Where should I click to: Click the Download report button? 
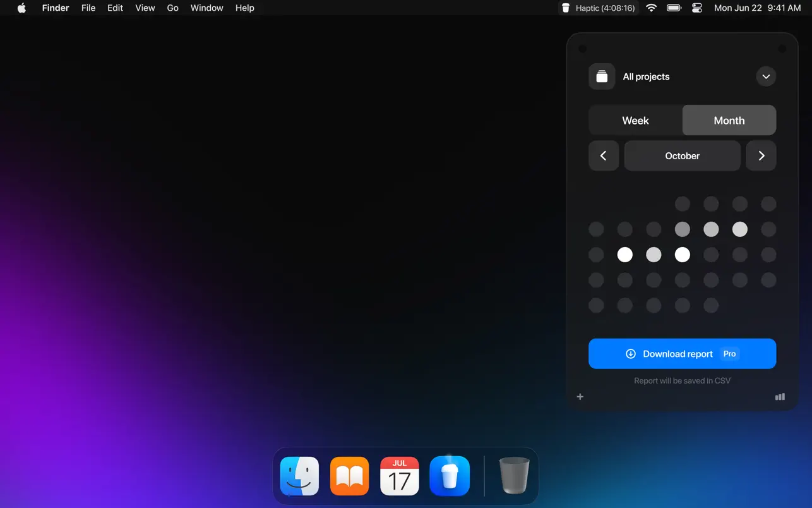tap(682, 354)
